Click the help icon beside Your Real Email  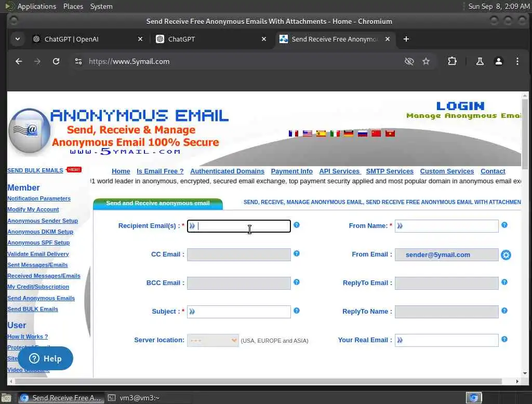[x=504, y=339]
